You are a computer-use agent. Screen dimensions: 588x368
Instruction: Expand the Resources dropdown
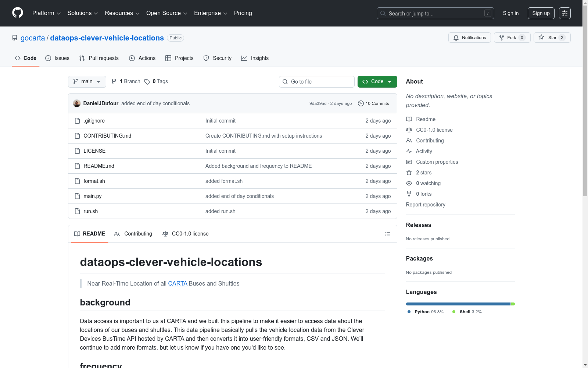coord(122,13)
